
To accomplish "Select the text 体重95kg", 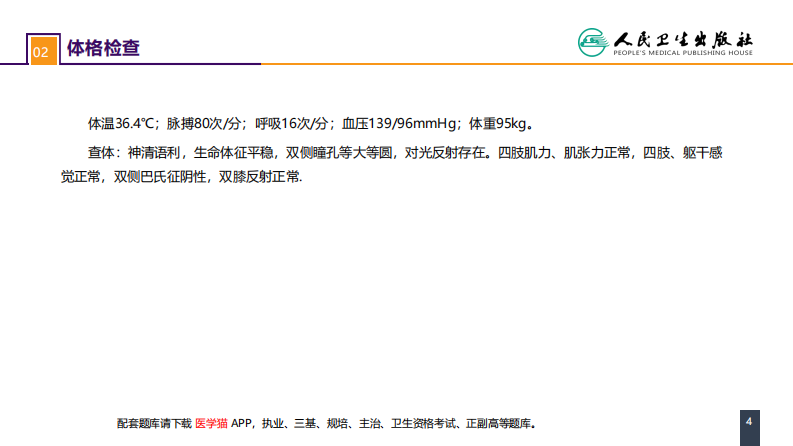I will tap(498, 123).
